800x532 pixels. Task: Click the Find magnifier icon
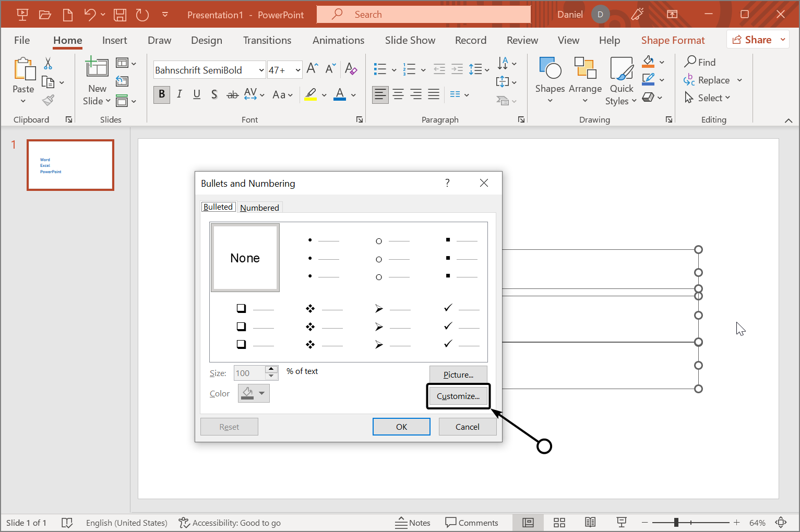(x=690, y=62)
